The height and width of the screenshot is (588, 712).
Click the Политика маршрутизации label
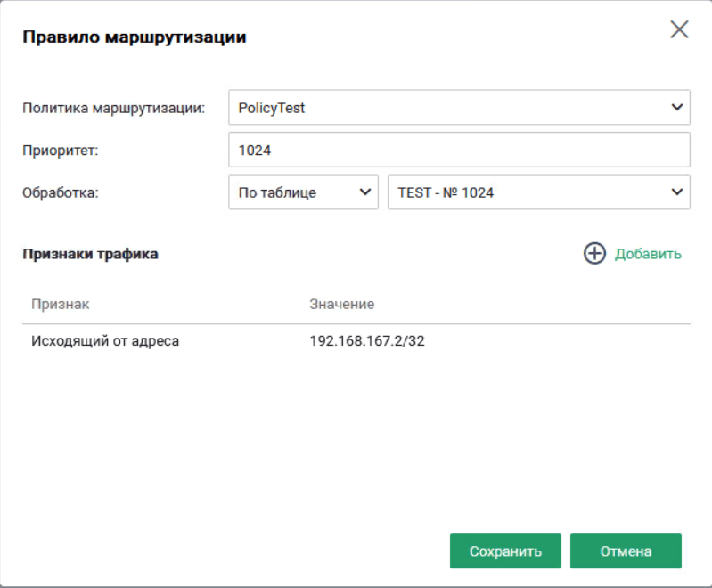pyautogui.click(x=113, y=108)
